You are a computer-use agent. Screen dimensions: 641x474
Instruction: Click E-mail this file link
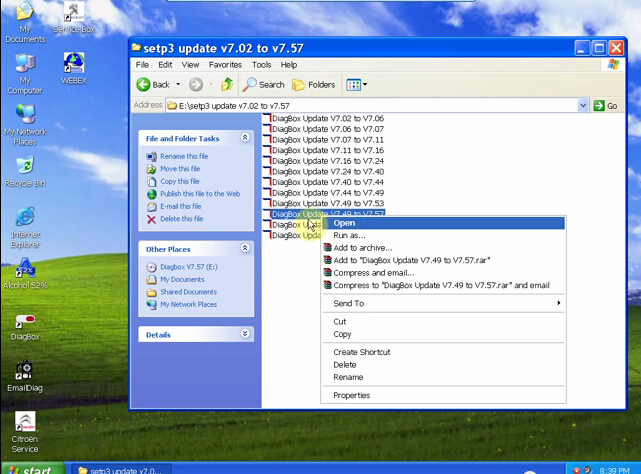pos(180,206)
